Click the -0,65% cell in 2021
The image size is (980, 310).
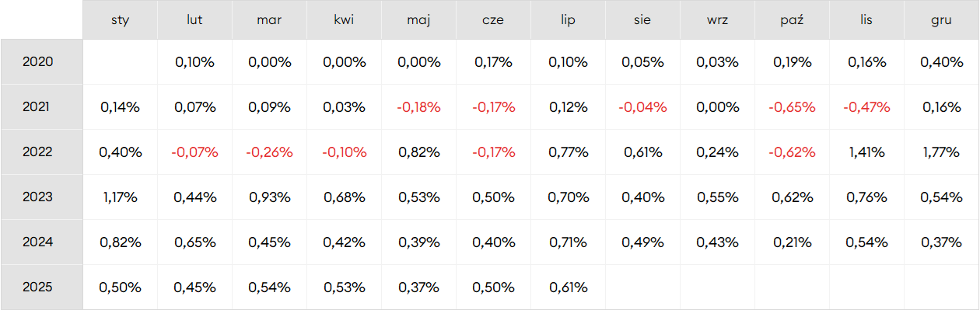793,106
